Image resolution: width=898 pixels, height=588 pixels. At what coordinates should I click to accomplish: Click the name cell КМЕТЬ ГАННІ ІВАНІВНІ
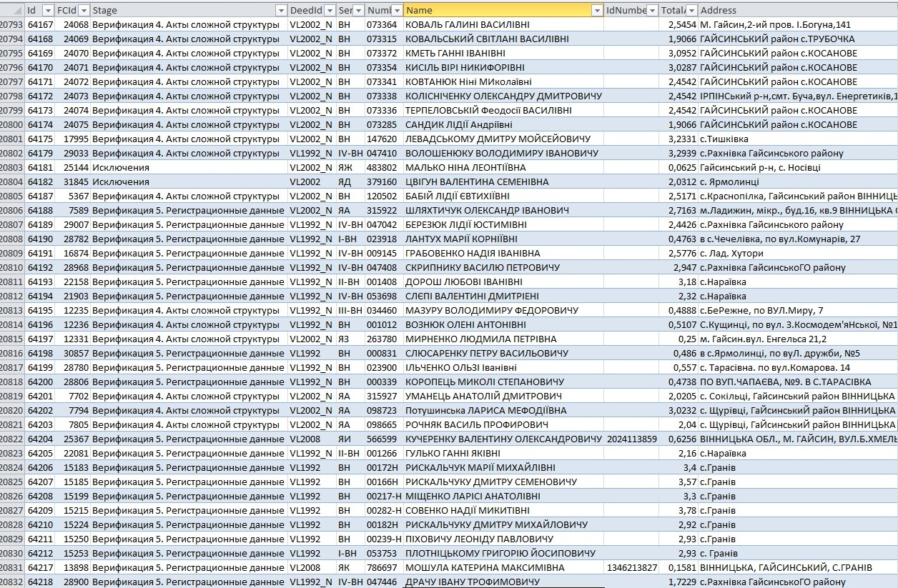point(504,54)
